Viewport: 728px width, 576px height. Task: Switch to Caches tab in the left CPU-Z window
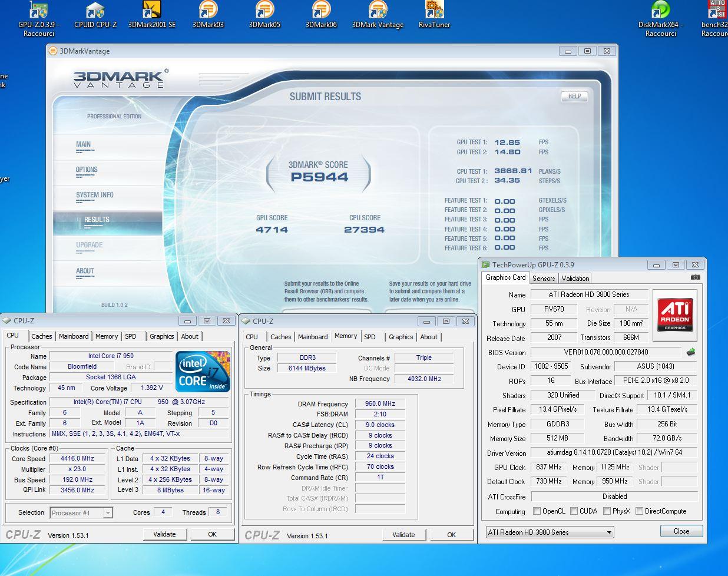pos(42,336)
